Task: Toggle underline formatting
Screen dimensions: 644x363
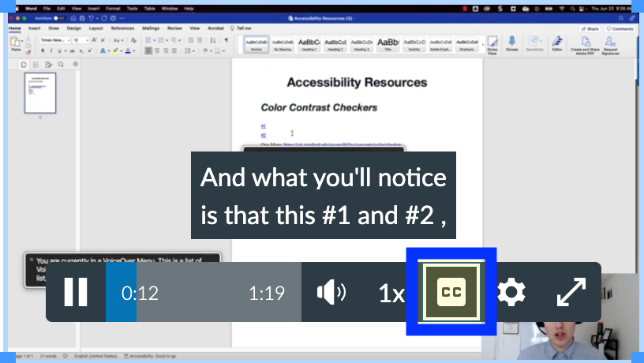Action: point(59,51)
